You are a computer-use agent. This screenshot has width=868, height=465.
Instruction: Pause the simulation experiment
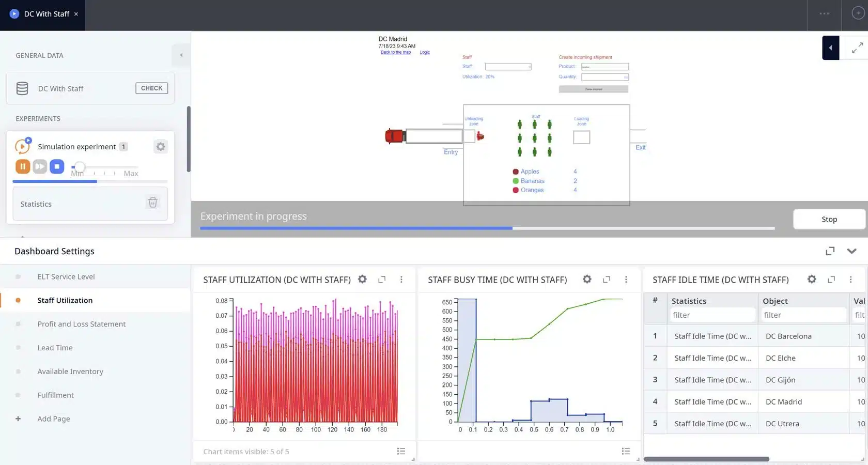pos(23,166)
